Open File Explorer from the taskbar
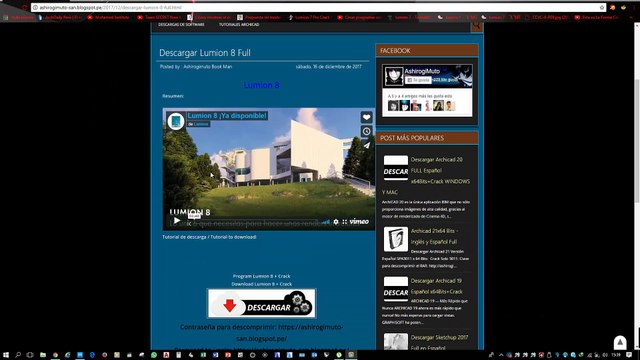The height and width of the screenshot is (360, 640). 42,355
